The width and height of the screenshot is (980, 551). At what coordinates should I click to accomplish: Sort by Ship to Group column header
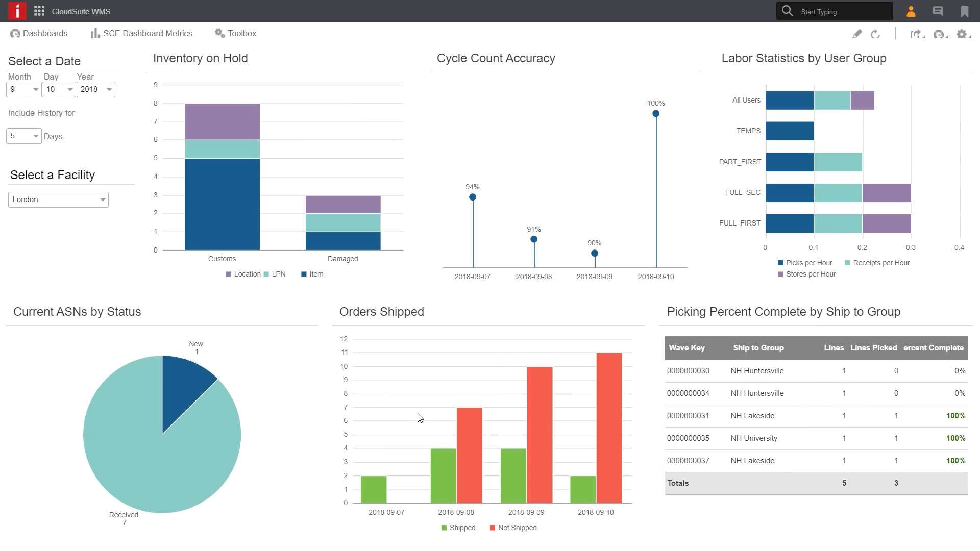click(758, 348)
